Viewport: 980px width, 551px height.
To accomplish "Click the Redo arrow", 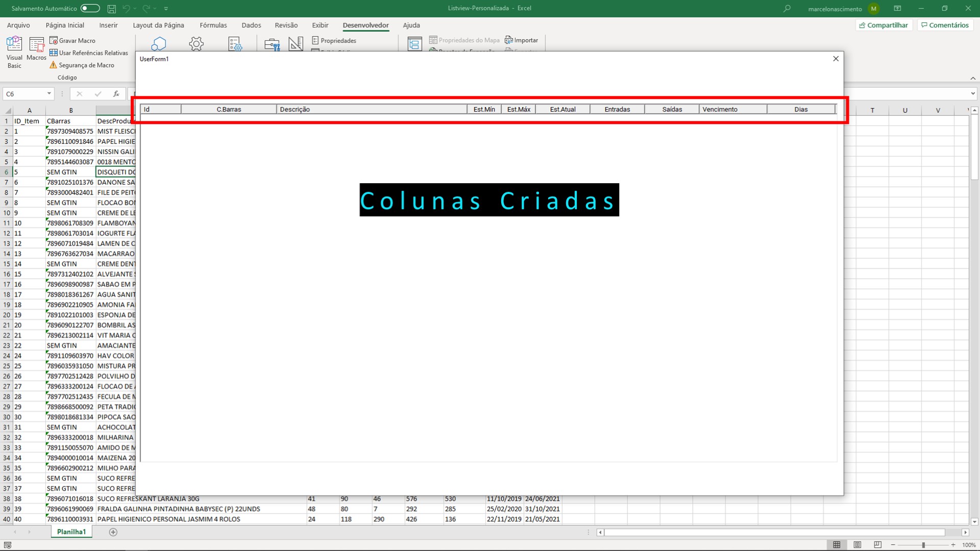I will (x=146, y=8).
